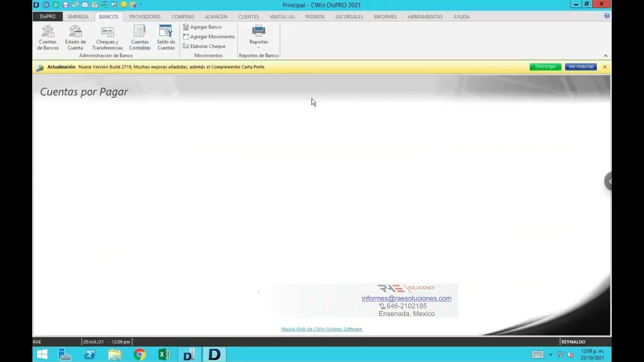
Task: Switch to the EMPRESA tab
Action: (x=78, y=17)
